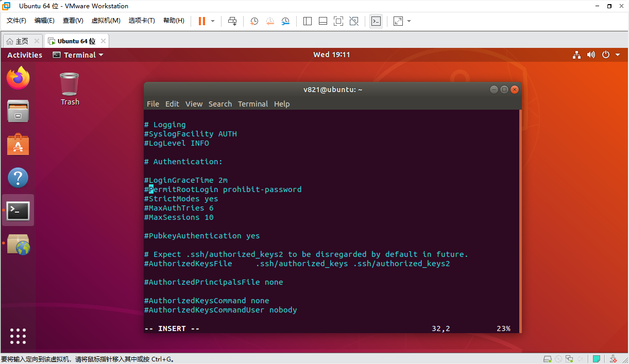Open the snapshot manager
This screenshot has height=364, width=629.
click(x=285, y=21)
